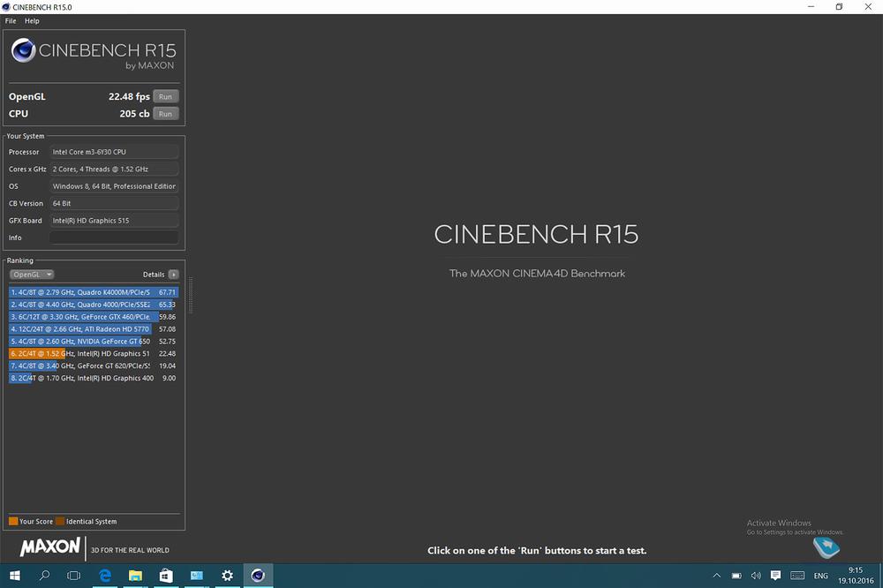Open the Help menu

(32, 20)
